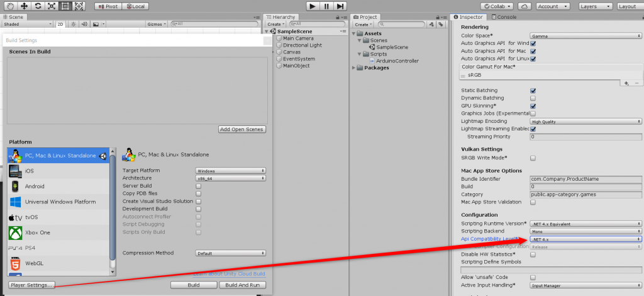
Task: Click the Hierarchy Create dropdown
Action: [275, 25]
